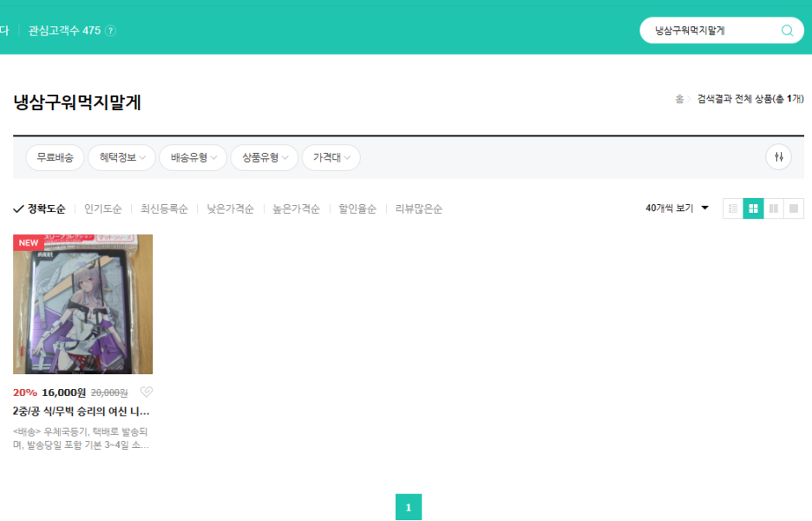
Task: Click the 16,000원 sale price
Action: coord(63,392)
